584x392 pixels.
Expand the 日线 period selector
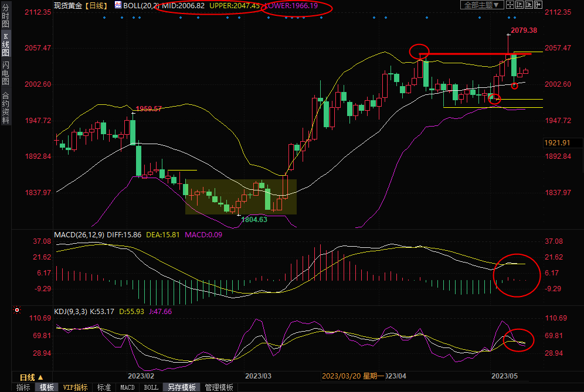(32, 377)
